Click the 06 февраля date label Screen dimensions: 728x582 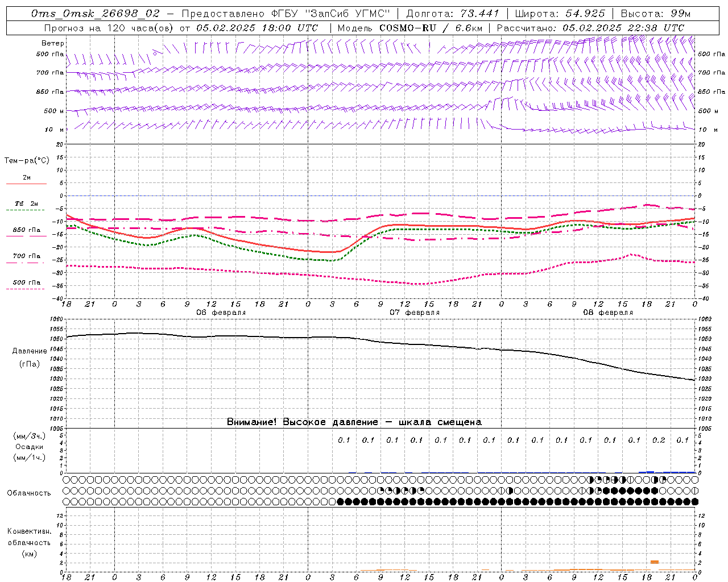(x=221, y=313)
